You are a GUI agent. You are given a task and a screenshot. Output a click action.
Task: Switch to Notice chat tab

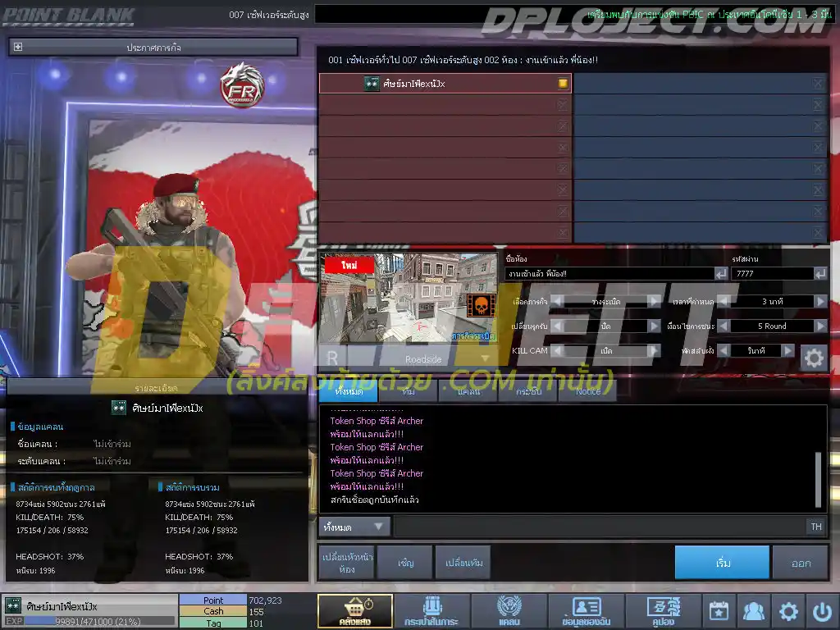point(587,391)
